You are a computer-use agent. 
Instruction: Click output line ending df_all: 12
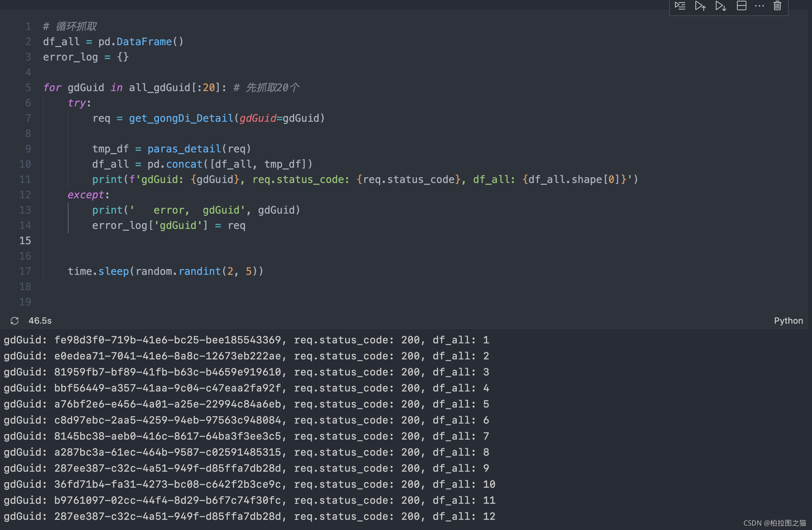point(249,516)
